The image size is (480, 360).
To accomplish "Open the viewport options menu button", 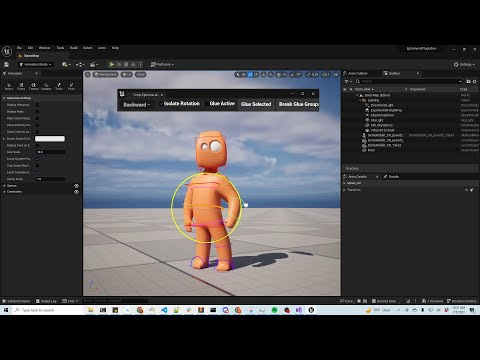I will tap(88, 74).
